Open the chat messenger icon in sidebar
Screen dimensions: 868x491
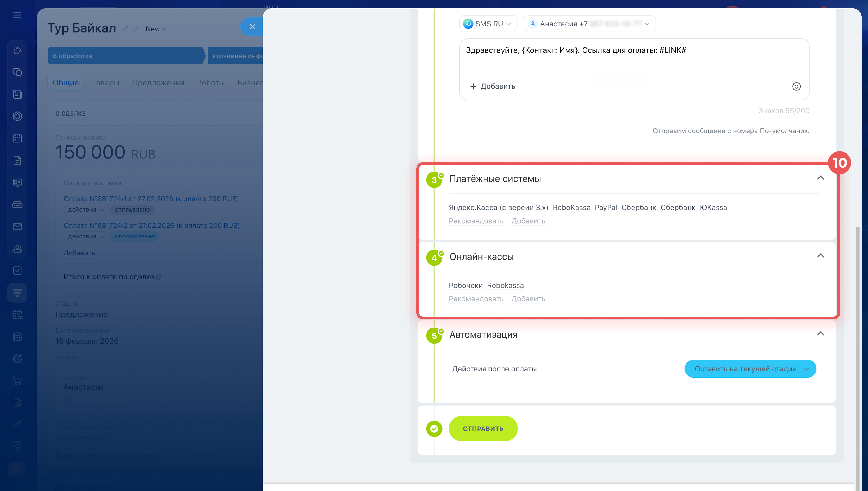(17, 72)
